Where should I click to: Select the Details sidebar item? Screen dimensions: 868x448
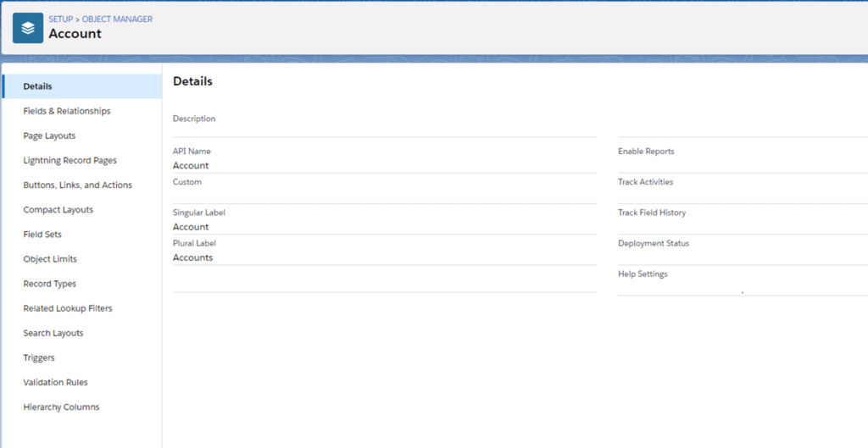pos(82,86)
